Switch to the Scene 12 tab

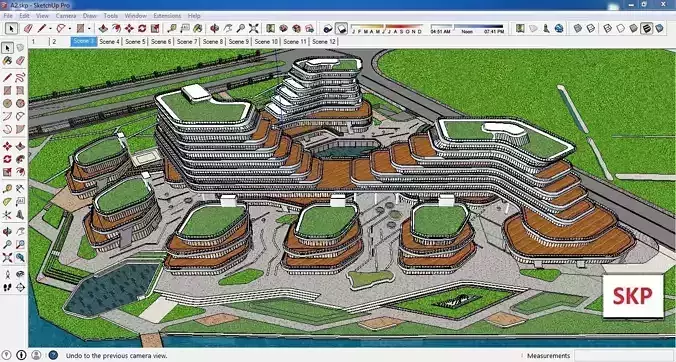[x=324, y=41]
